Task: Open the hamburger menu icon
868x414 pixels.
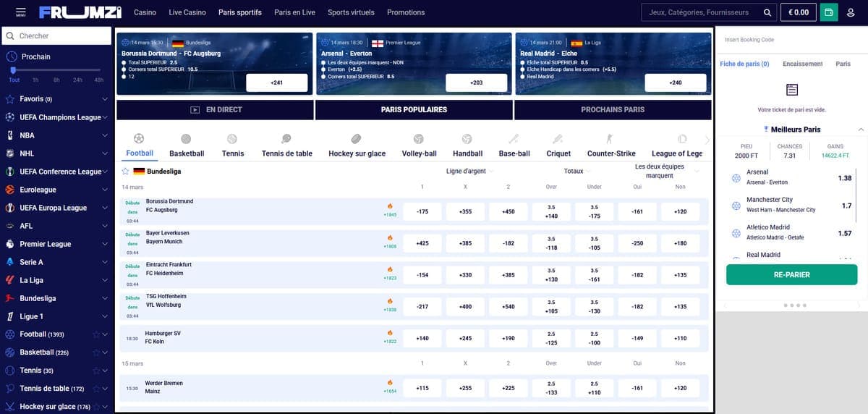Action: pyautogui.click(x=20, y=12)
